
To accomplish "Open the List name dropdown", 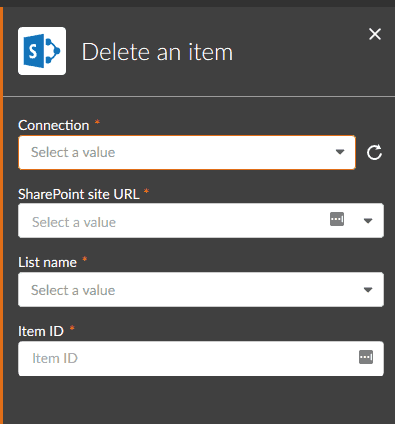I will 201,290.
